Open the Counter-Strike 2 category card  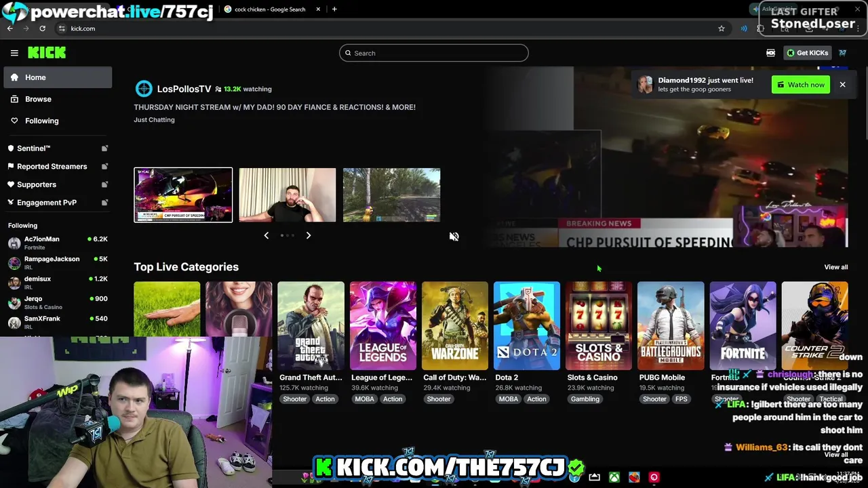click(x=814, y=326)
